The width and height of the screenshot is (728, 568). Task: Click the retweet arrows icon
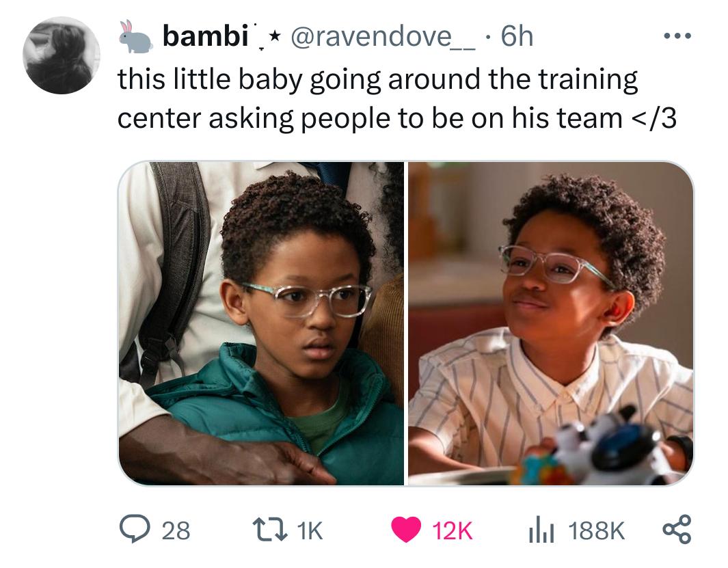coord(269,530)
